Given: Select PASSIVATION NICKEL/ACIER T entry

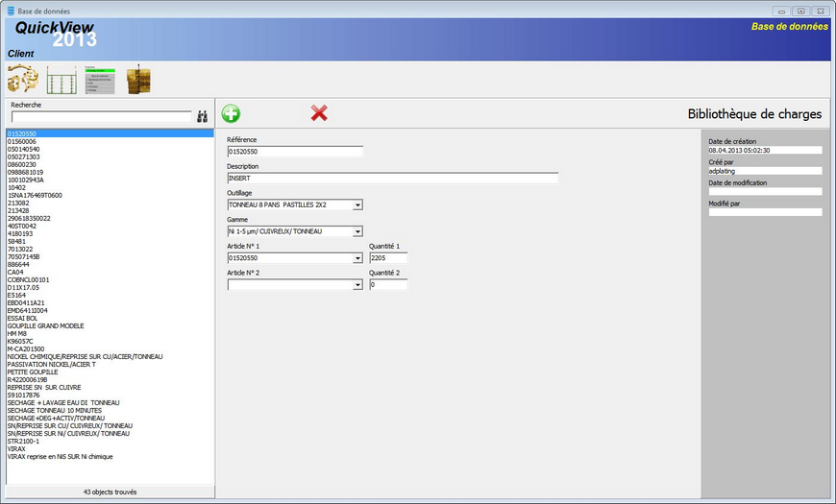Looking at the screenshot, I should coord(110,365).
